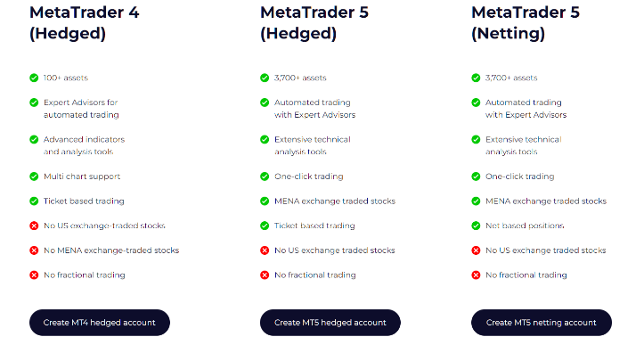Viewport: 644px width, 345px height.
Task: Click the check icon beside MT4 Ticket based trading
Action: click(34, 201)
